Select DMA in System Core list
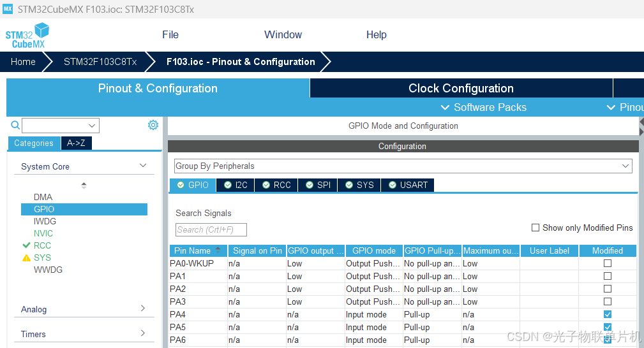 tap(43, 197)
